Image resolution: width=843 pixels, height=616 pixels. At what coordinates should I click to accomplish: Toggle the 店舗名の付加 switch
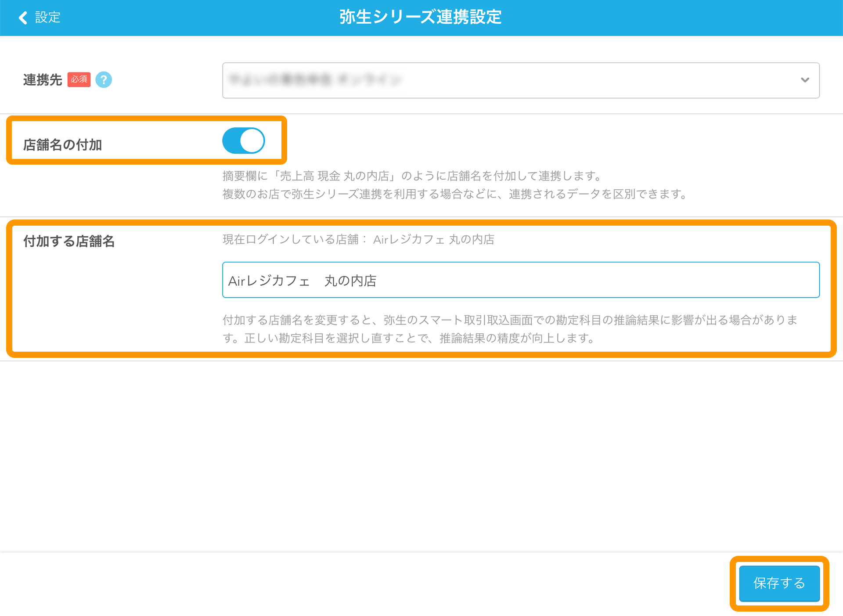[244, 140]
